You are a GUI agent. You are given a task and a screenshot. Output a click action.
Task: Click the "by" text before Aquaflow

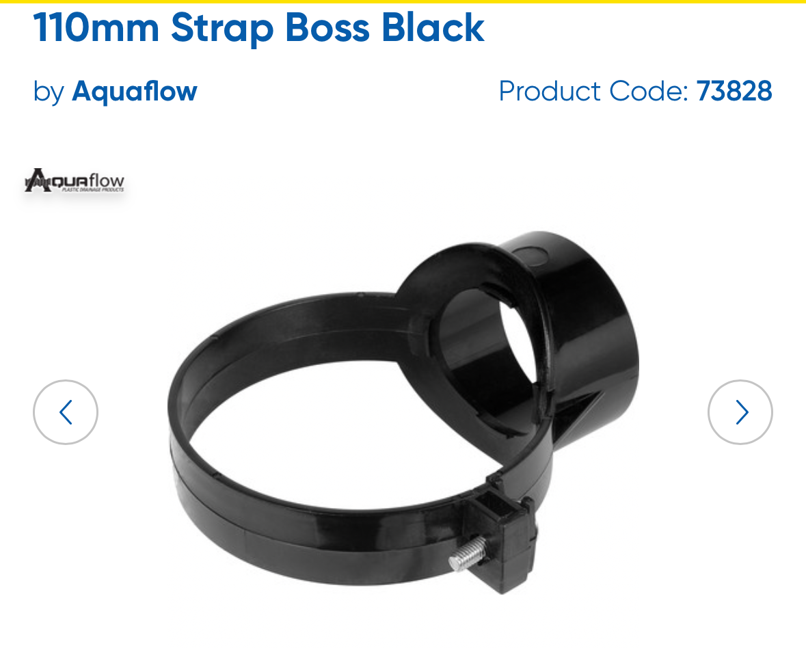tap(49, 92)
